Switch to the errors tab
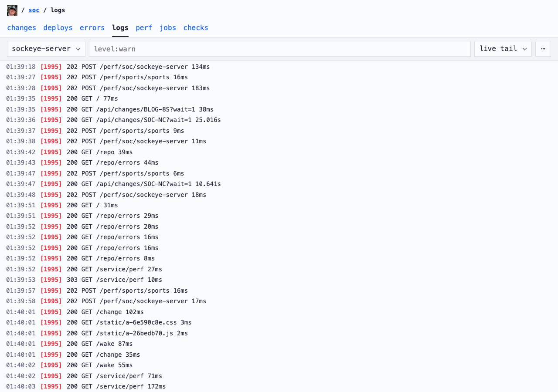 click(x=92, y=28)
